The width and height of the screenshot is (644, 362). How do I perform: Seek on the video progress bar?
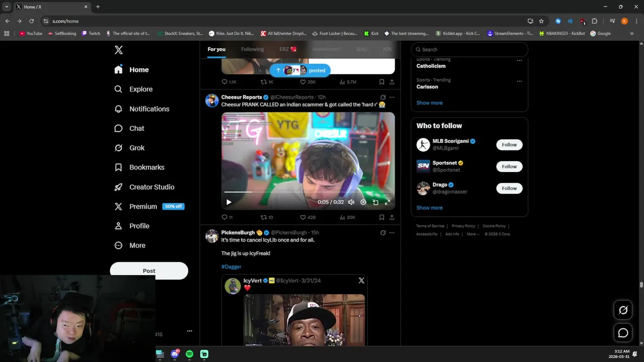click(x=308, y=192)
